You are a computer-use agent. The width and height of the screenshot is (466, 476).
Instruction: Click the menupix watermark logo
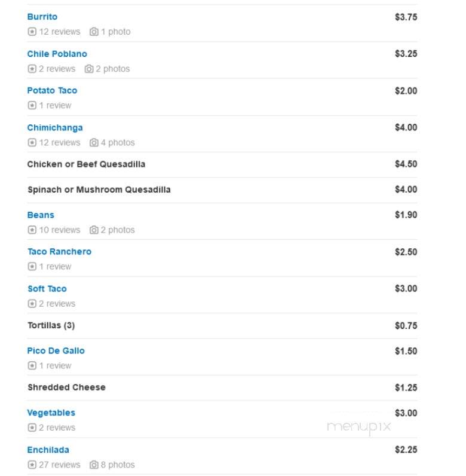(x=359, y=427)
